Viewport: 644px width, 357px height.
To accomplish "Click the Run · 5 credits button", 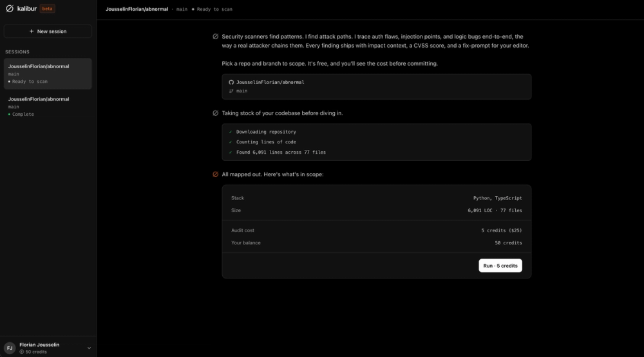I will (500, 266).
